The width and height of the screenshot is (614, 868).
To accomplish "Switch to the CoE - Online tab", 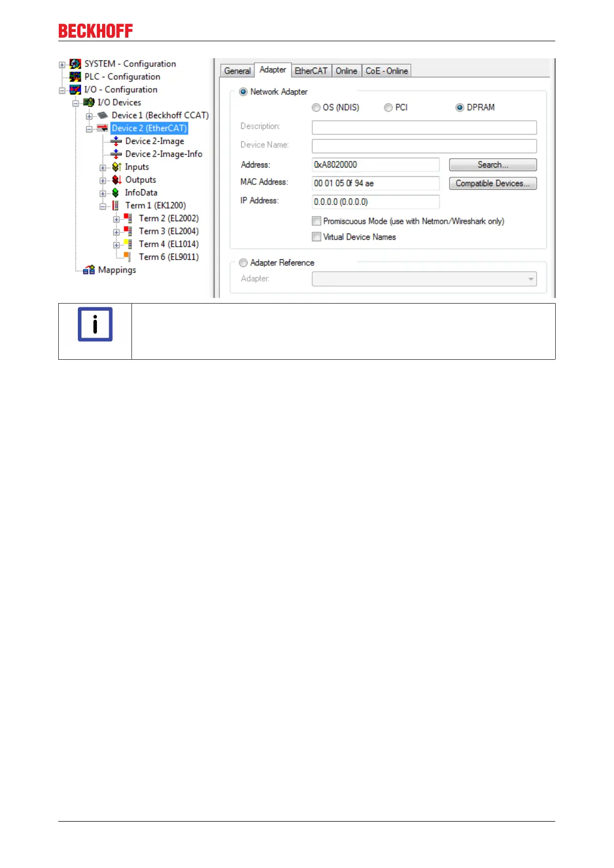I will 387,71.
